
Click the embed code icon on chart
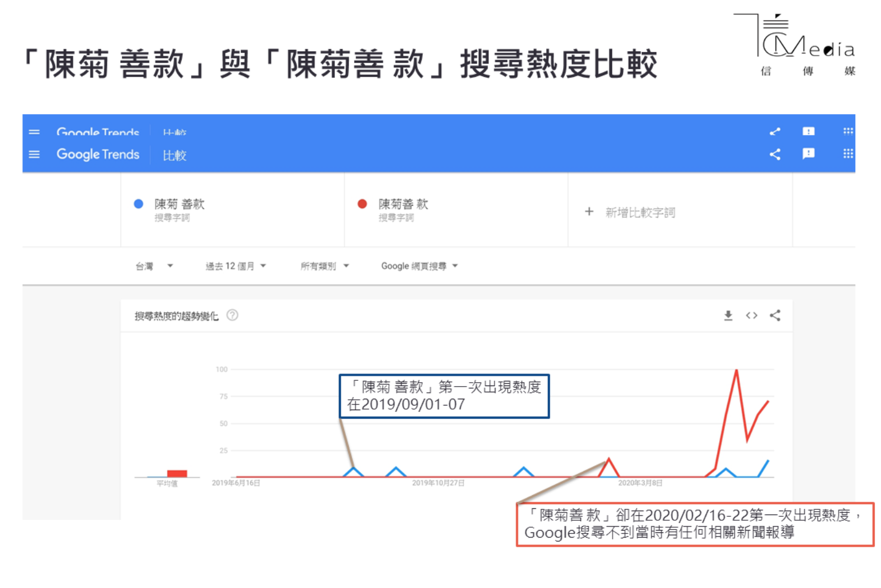751,316
